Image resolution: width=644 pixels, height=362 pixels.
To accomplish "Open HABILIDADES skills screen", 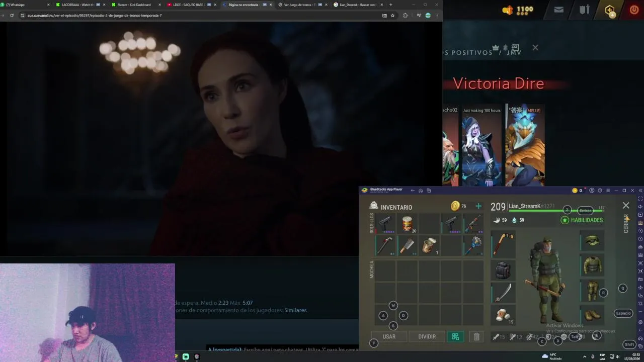I will coord(582,220).
